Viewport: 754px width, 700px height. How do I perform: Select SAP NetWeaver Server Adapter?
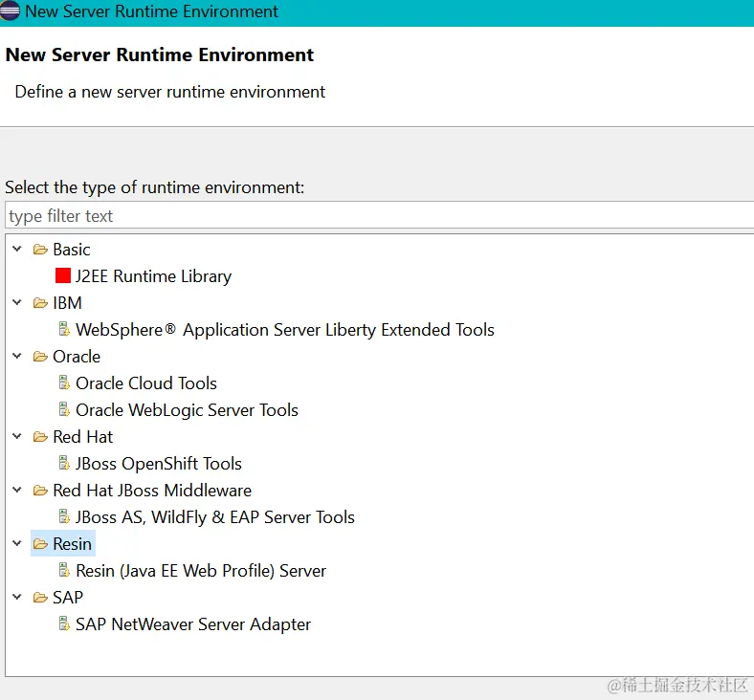tap(193, 624)
